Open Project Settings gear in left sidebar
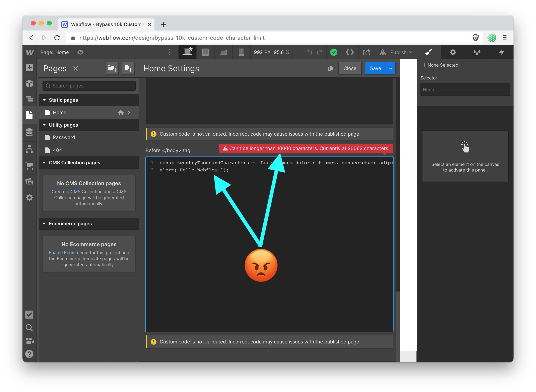This screenshot has width=536, height=392. 29,198
